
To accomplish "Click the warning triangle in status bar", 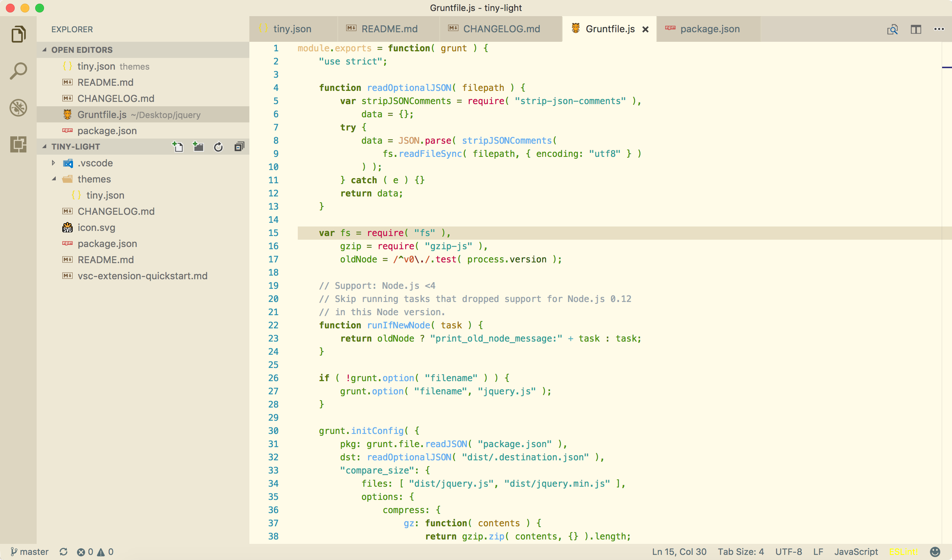I will coord(101,552).
